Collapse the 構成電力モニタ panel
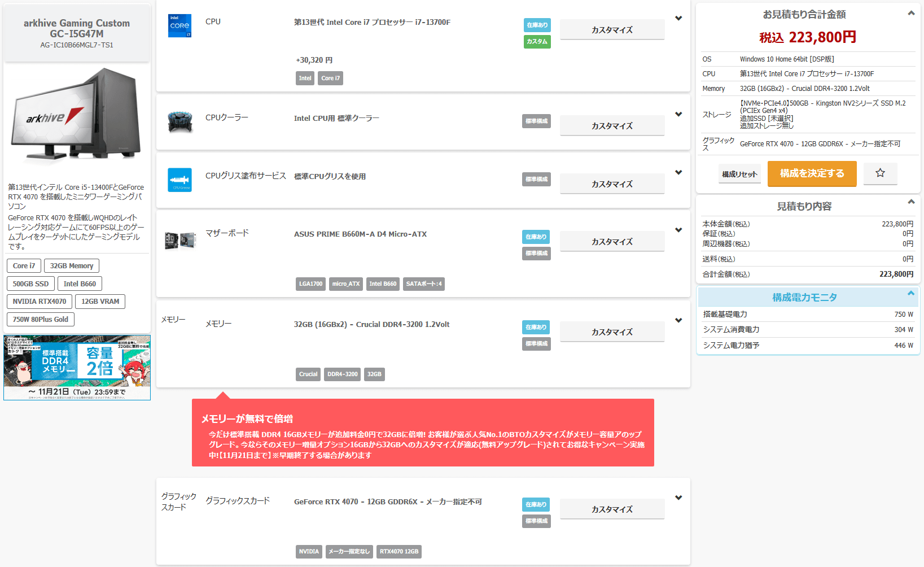Viewport: 924px width, 567px height. point(911,294)
